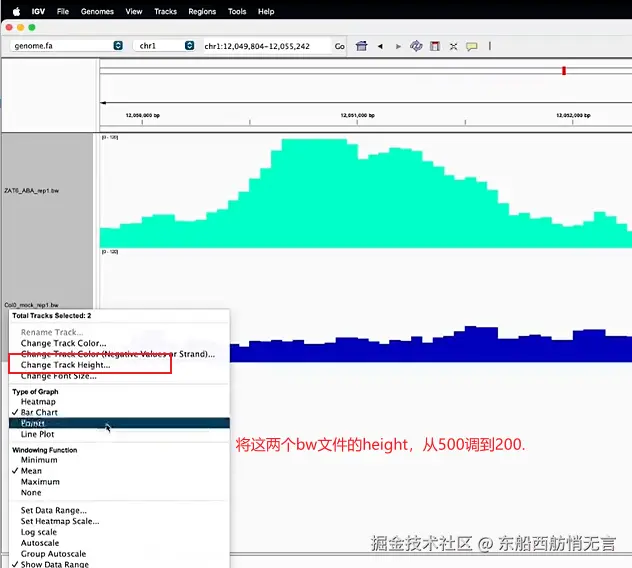
Task: Select Line Plot graph type
Action: pyautogui.click(x=37, y=434)
